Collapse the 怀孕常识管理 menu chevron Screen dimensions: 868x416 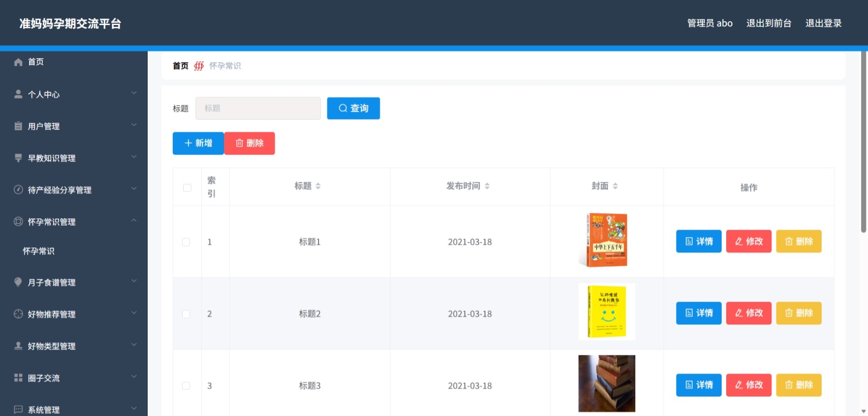point(134,220)
